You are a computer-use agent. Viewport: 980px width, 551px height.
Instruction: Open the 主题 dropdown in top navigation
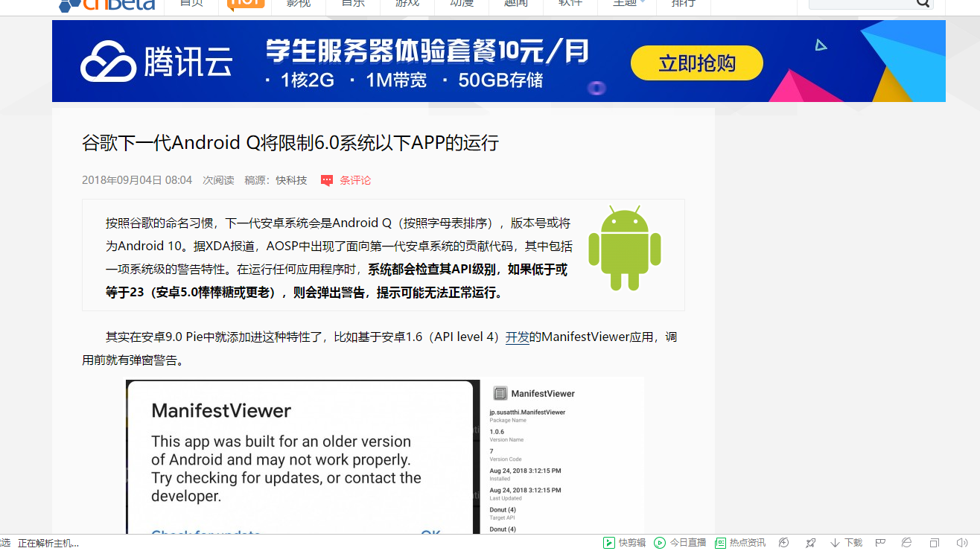pos(628,4)
